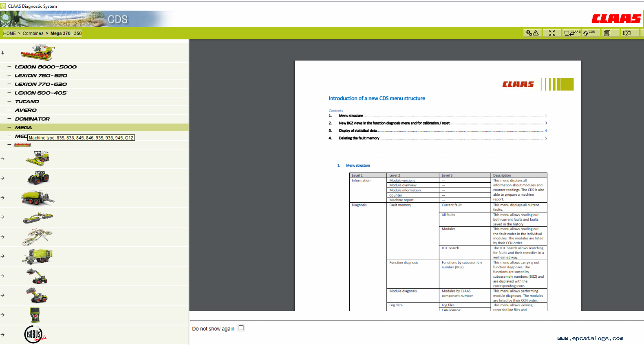Select TUCANO in the machine list
The height and width of the screenshot is (345, 644).
pos(27,102)
